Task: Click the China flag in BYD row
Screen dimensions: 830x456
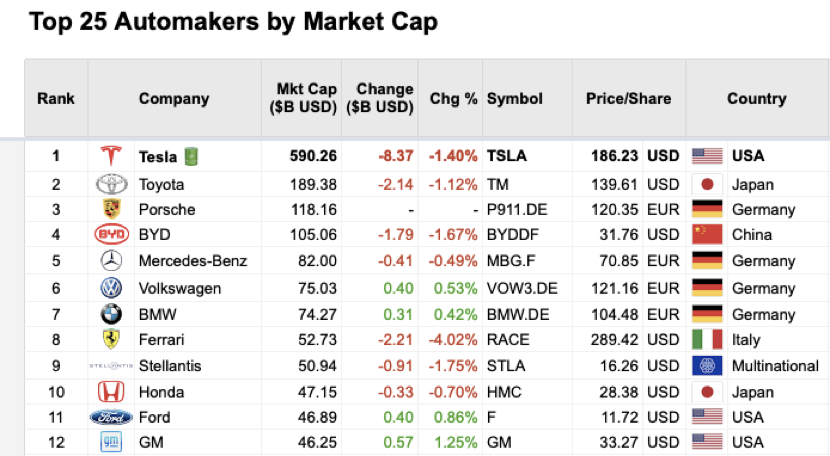Action: (707, 235)
